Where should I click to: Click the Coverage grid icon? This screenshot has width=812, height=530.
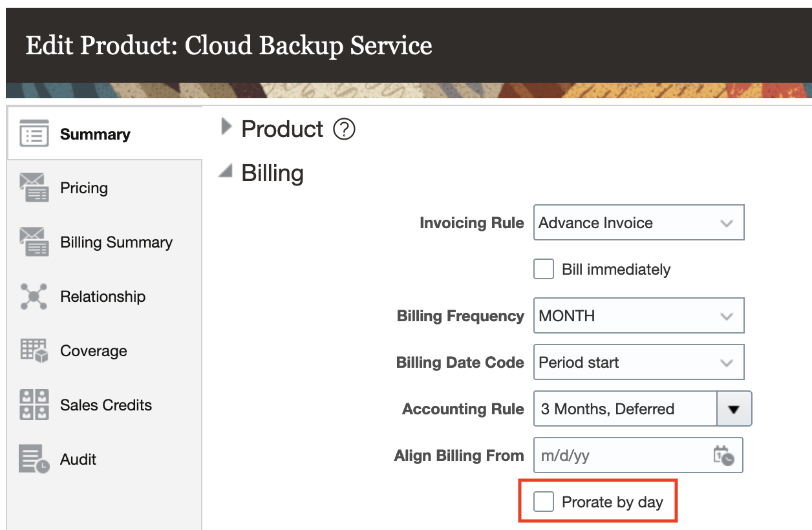(x=34, y=351)
